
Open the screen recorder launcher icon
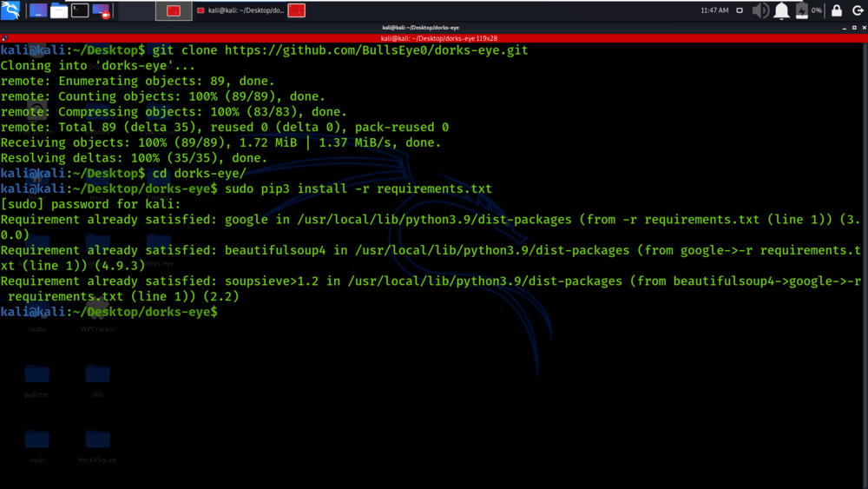tap(102, 10)
